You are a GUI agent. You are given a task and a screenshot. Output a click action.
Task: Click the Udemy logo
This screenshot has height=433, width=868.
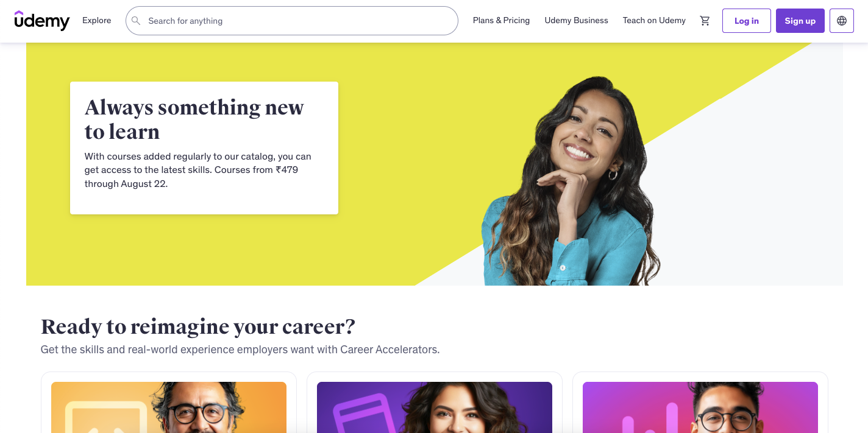click(x=42, y=21)
